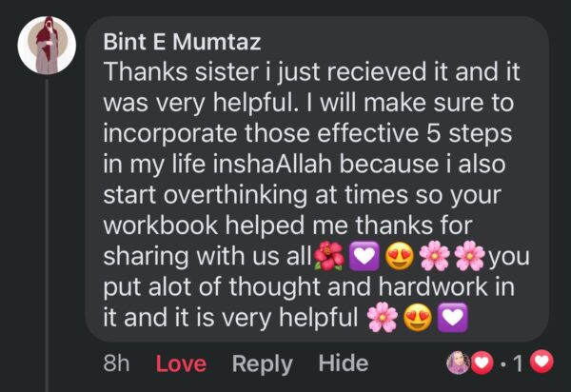This screenshot has width=571, height=392.
Task: Click the cherry blossom emoji after 'very helpful'
Action: tap(382, 320)
